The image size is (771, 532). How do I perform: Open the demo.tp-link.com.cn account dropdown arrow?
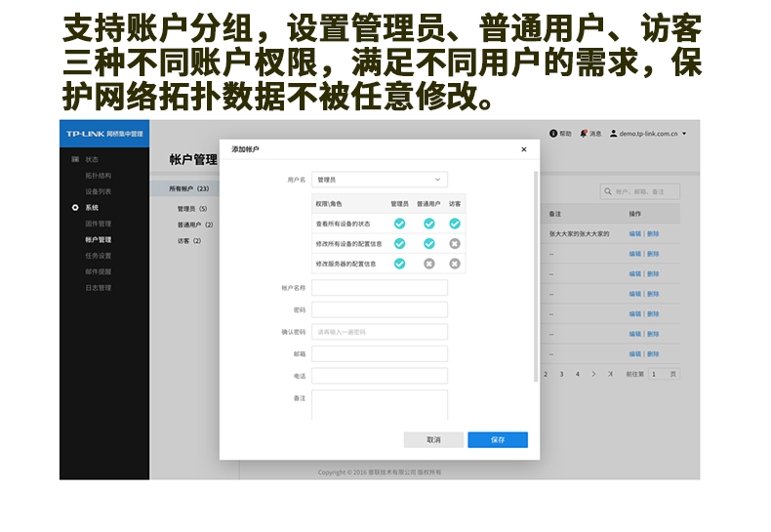[684, 134]
